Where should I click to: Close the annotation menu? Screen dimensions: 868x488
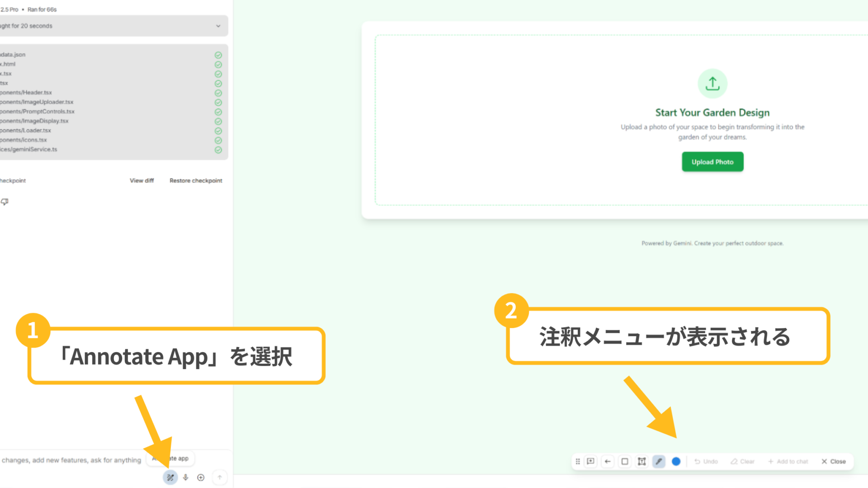[x=834, y=461]
